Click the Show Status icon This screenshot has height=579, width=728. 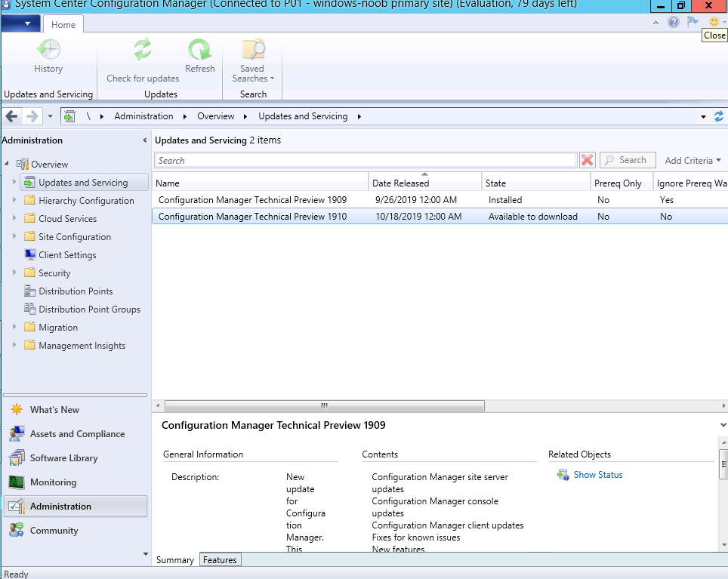tap(563, 475)
